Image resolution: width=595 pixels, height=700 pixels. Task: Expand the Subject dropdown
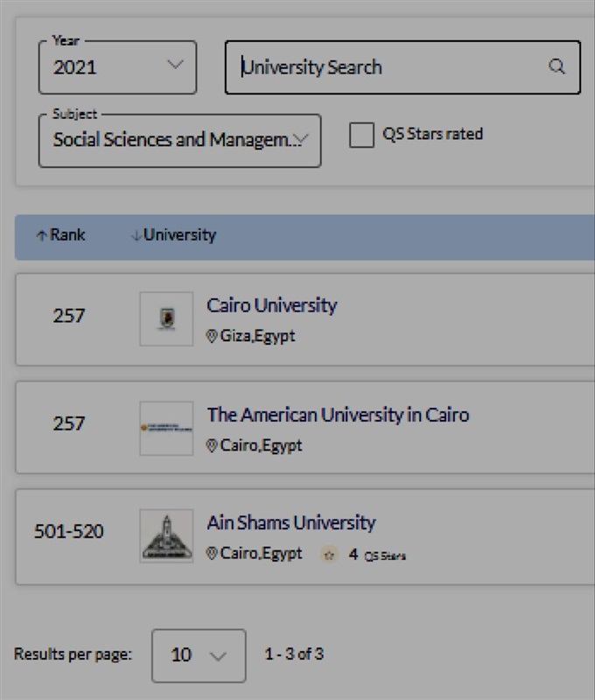click(179, 140)
